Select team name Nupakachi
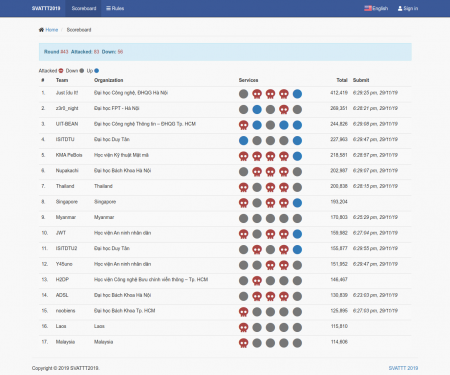Screen dimensions: 450x375 [67, 170]
